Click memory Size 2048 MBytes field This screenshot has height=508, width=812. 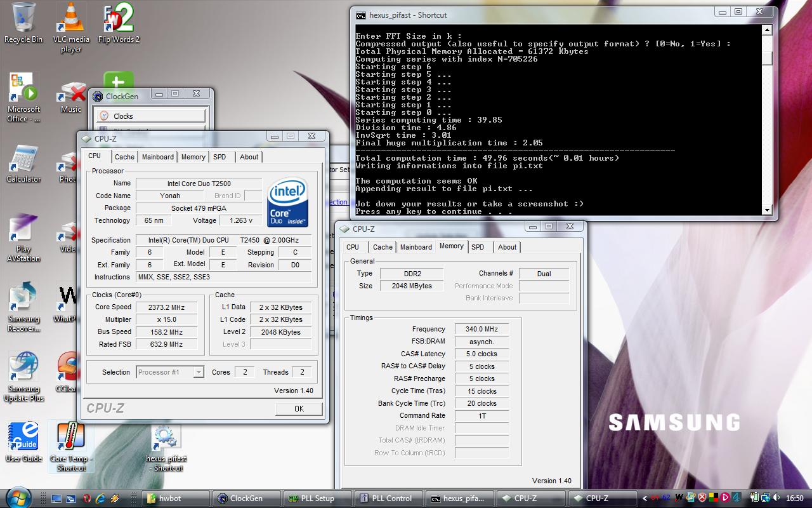click(412, 286)
